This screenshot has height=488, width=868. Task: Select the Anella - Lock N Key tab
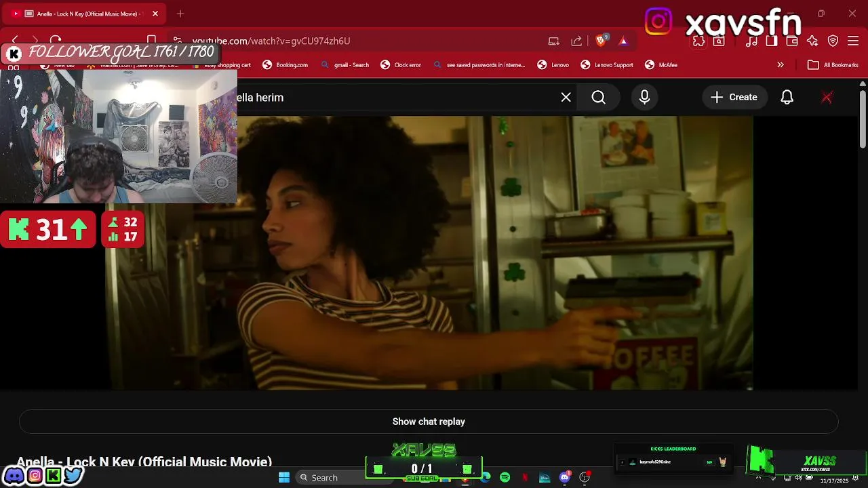[85, 14]
